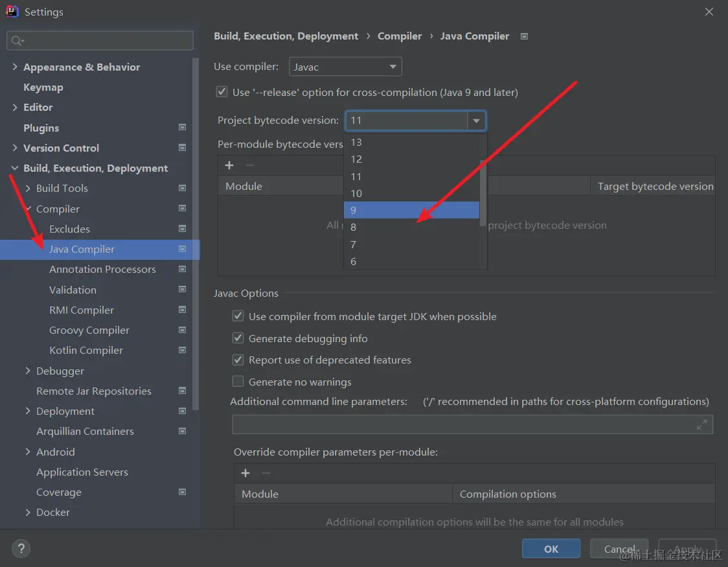
Task: Click the project-level icon next to Plugins
Action: [x=183, y=127]
